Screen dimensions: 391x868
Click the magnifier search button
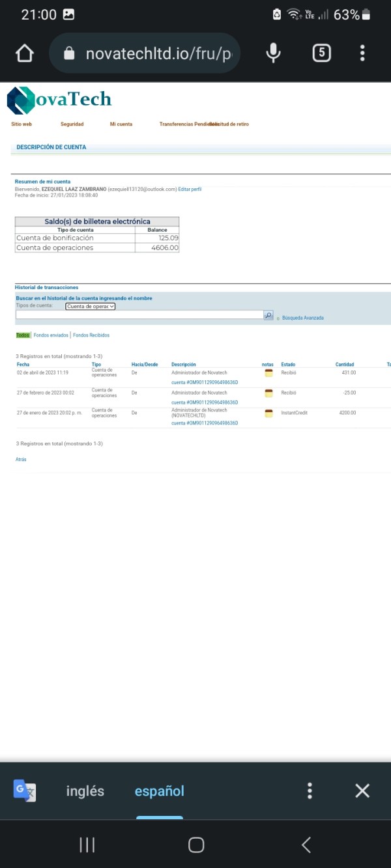(x=268, y=315)
